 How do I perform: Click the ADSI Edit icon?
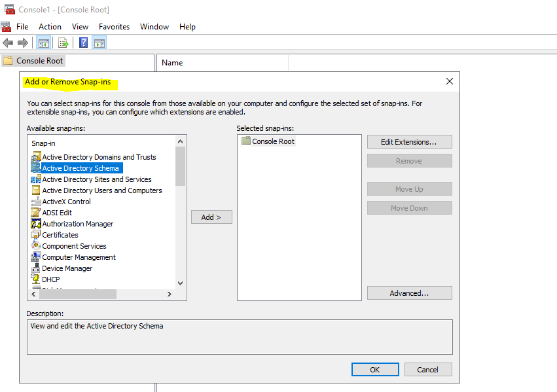pyautogui.click(x=36, y=212)
